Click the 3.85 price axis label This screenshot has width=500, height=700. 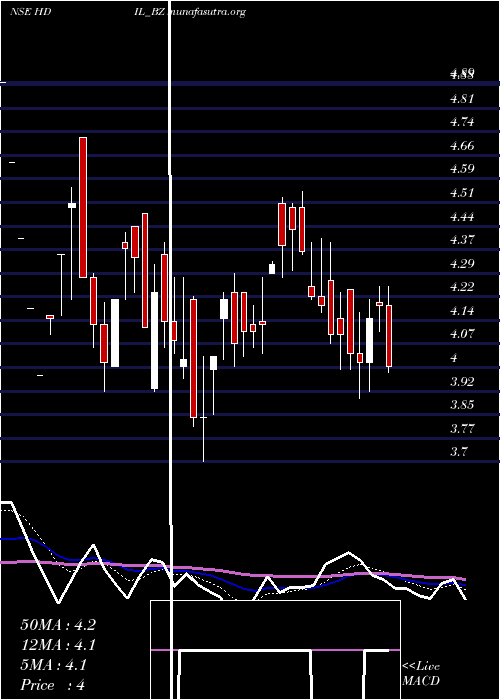pos(462,405)
